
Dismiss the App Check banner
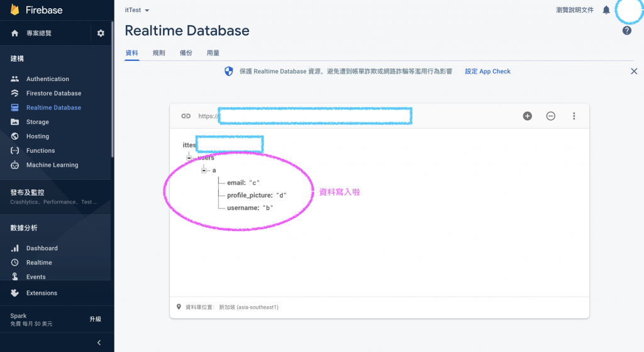coord(634,72)
